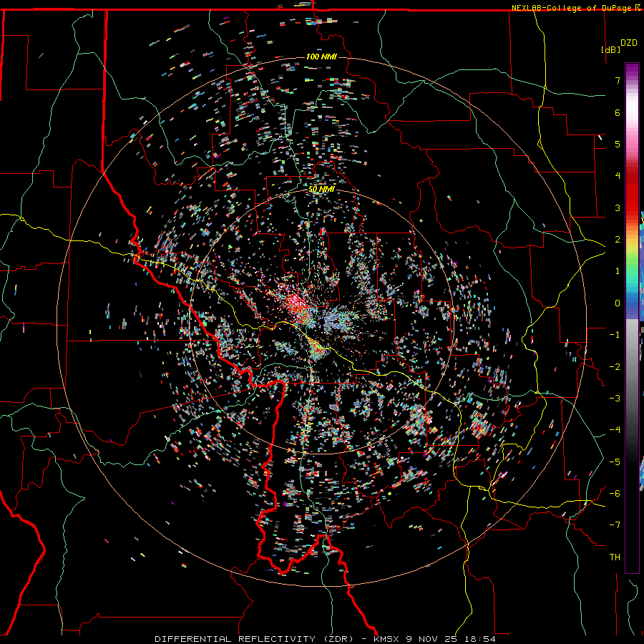Click the KMSX station identifier

pos(388,639)
